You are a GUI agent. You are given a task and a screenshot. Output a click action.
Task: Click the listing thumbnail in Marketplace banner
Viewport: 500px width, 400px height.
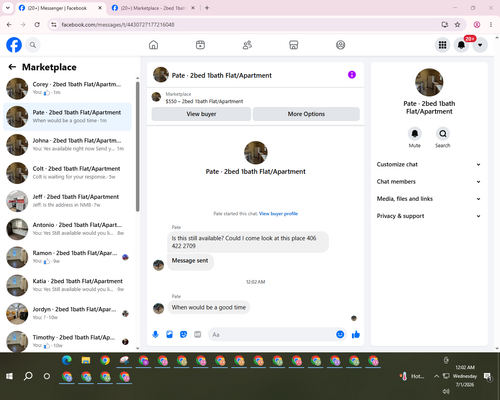156,97
